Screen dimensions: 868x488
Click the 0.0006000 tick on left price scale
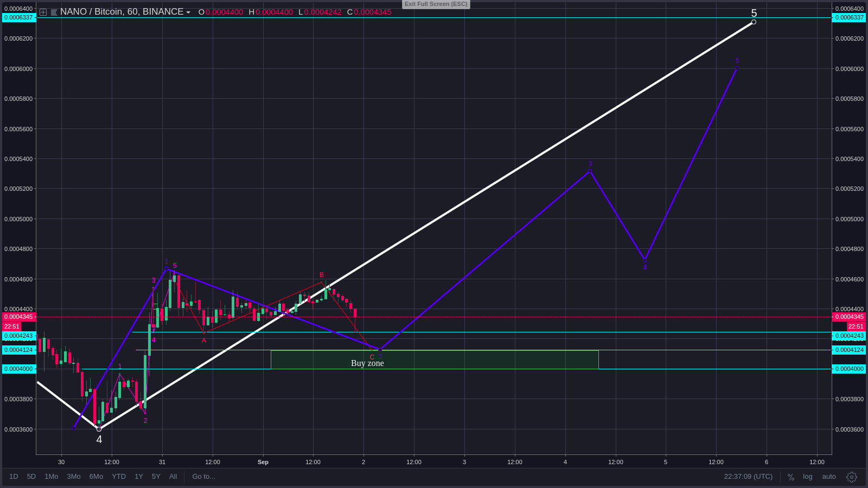[18, 69]
